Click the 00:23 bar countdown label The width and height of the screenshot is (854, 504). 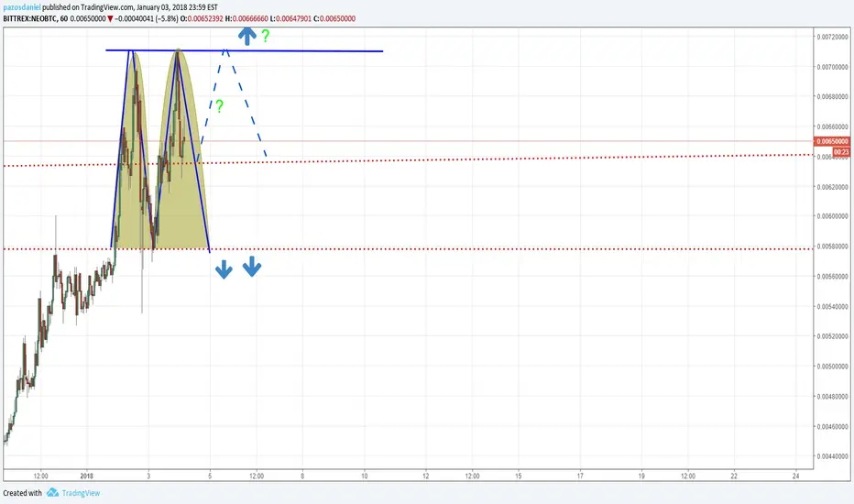tap(841, 151)
